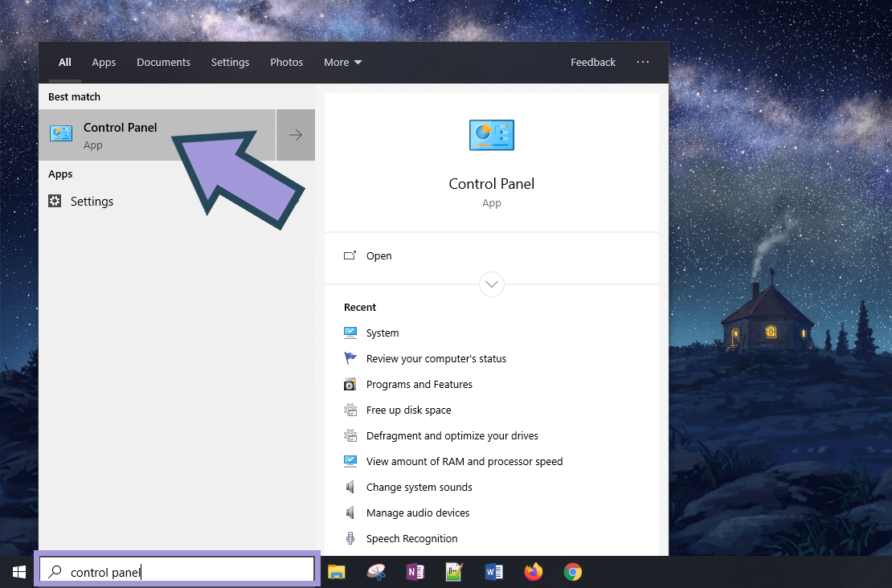892x588 pixels.
Task: Open Control Panel best match result
Action: tap(157, 135)
